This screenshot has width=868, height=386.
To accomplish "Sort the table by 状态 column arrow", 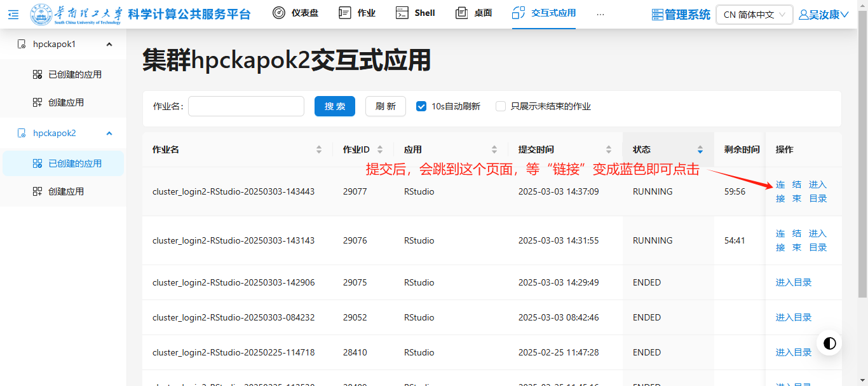I will click(700, 150).
